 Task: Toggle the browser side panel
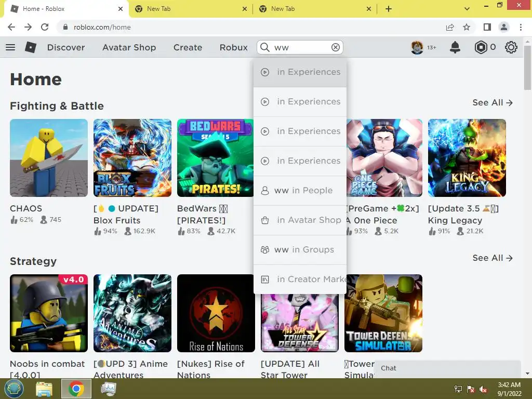coord(487,27)
